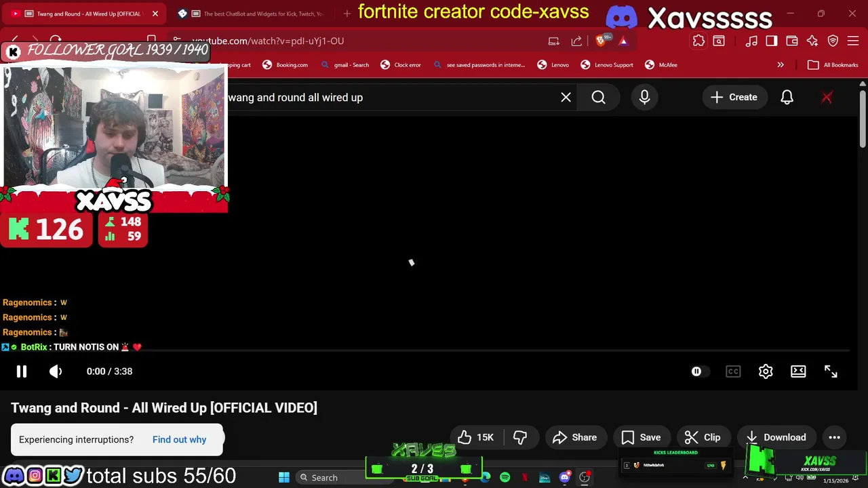Like the video with 15K likes

pyautogui.click(x=476, y=437)
